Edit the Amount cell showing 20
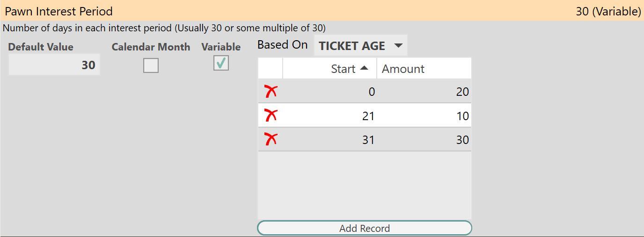The height and width of the screenshot is (237, 644). (424, 92)
